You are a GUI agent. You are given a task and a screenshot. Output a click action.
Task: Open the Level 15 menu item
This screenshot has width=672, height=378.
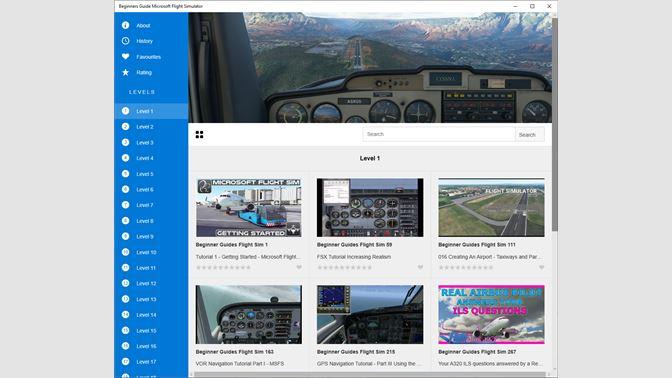[x=151, y=330]
